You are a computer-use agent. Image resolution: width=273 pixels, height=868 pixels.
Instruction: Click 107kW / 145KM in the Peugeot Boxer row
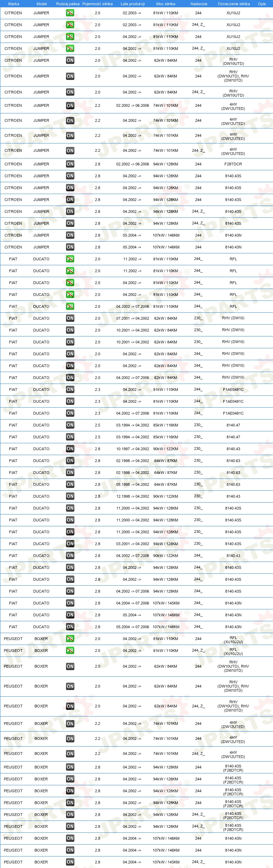(166, 862)
